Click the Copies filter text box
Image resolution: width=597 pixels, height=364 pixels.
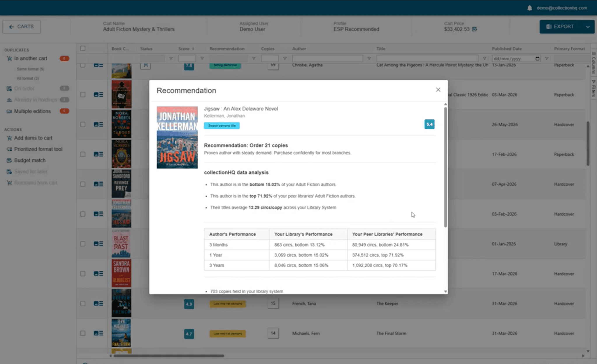click(x=270, y=59)
